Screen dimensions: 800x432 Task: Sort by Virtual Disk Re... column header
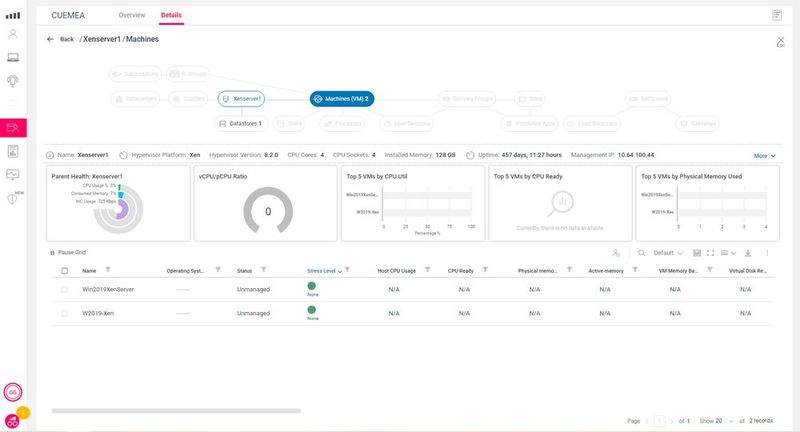(x=747, y=271)
